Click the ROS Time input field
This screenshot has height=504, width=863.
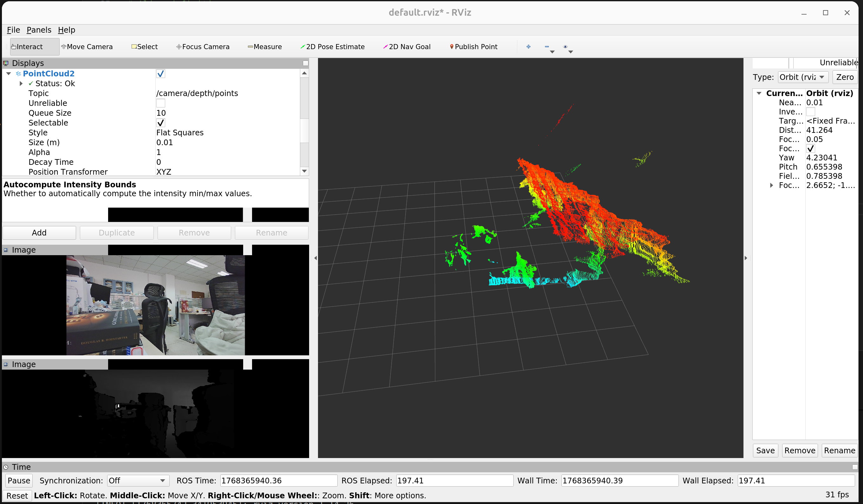point(278,480)
